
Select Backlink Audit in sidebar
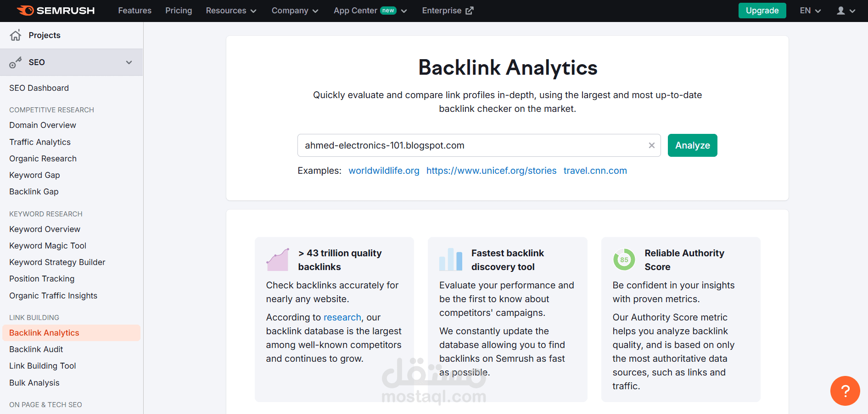36,349
